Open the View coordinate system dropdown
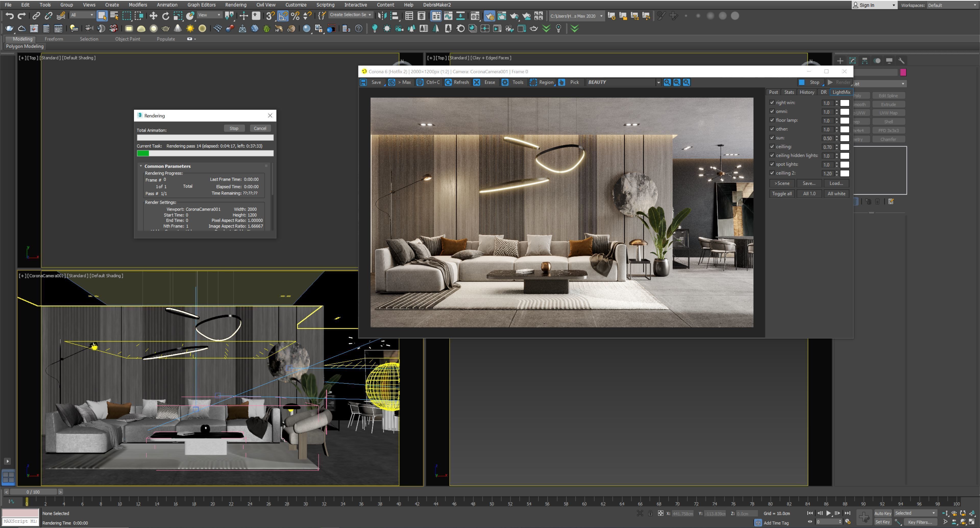980x528 pixels. coord(209,15)
